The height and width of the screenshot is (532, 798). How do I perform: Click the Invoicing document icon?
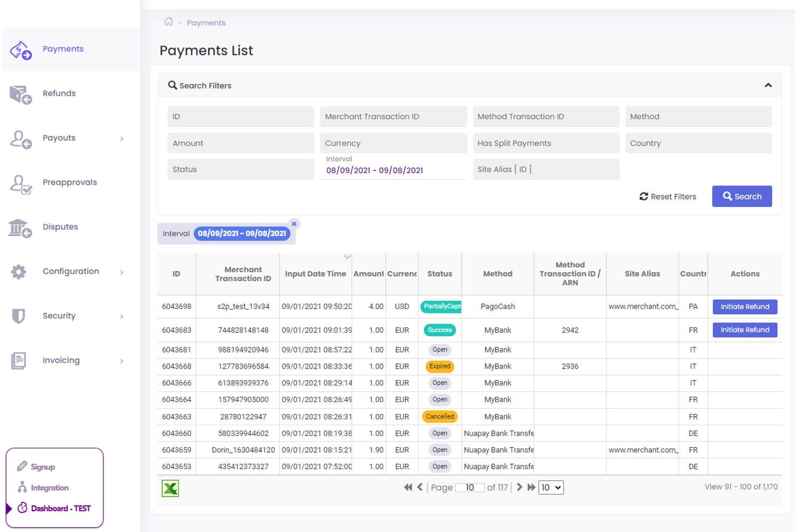18,360
